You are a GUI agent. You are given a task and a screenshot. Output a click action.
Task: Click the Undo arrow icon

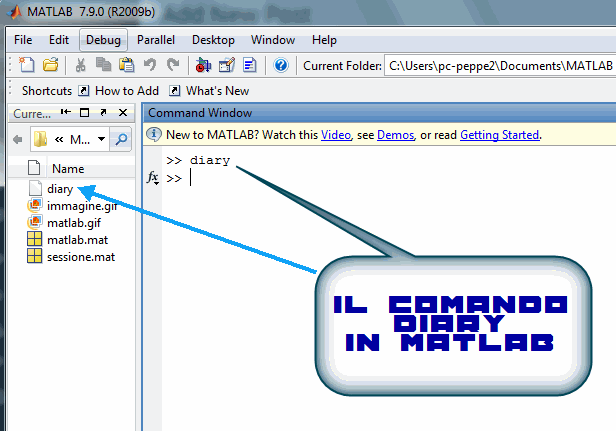tap(150, 65)
